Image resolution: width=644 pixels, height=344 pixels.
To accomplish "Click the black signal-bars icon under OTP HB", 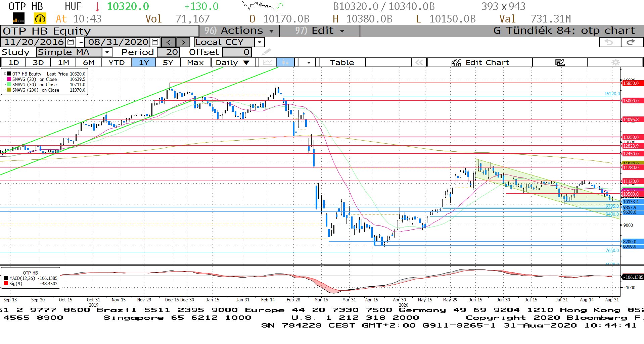I will pyautogui.click(x=18, y=18).
